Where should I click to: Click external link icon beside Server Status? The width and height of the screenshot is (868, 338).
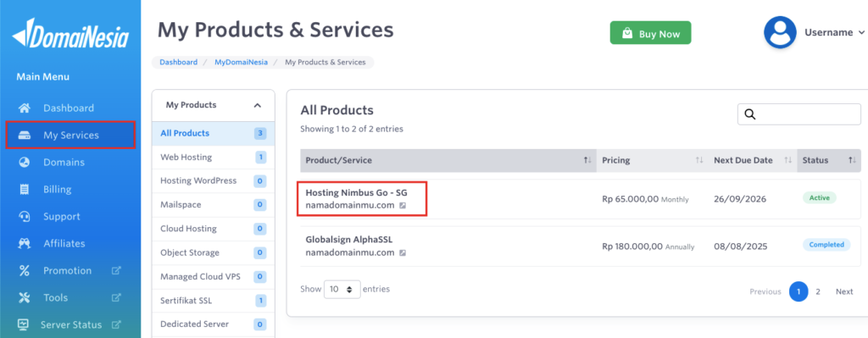pyautogui.click(x=116, y=324)
